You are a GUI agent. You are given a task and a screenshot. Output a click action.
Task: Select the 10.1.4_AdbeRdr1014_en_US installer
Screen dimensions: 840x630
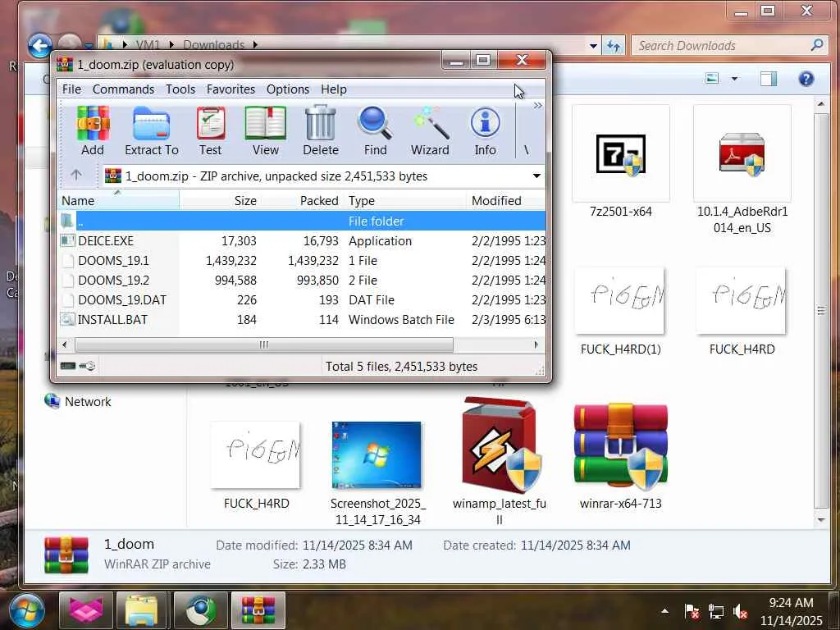[742, 170]
